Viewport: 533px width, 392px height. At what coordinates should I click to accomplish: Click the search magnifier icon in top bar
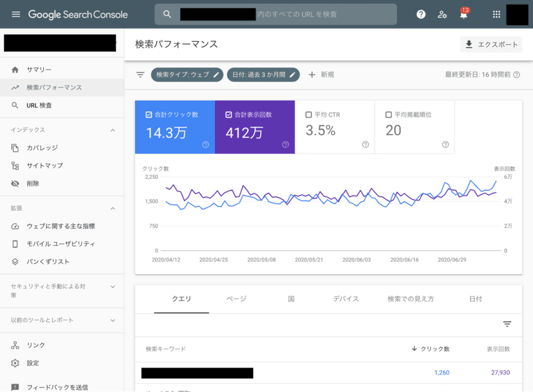click(x=167, y=14)
